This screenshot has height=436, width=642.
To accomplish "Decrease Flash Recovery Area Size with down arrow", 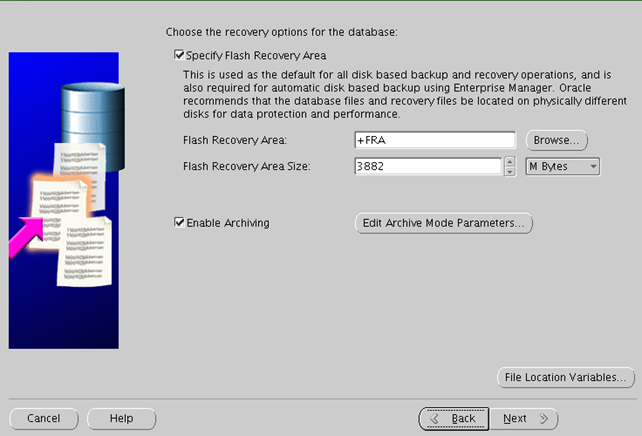I will 510,171.
